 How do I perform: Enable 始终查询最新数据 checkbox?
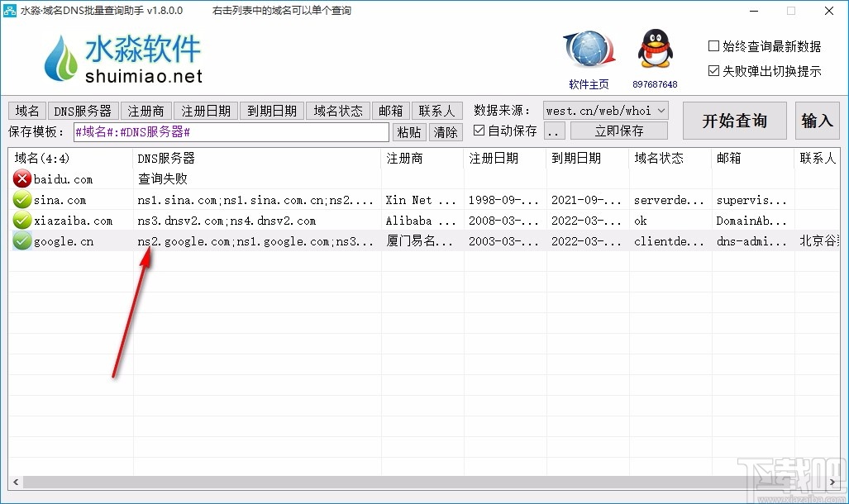click(713, 46)
